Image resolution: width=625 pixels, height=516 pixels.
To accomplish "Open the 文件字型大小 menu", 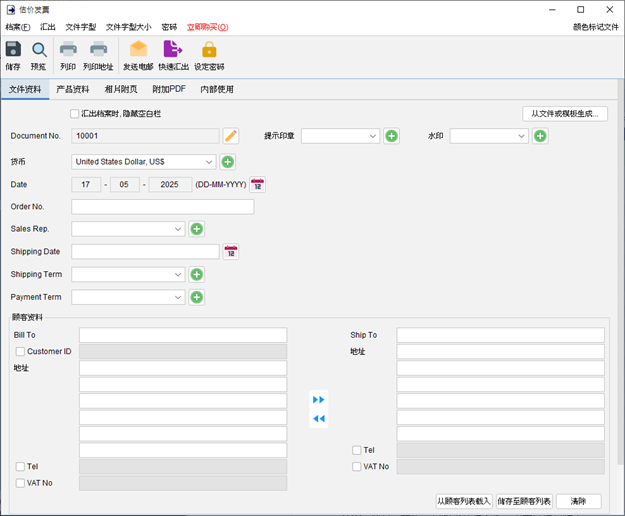I will point(128,27).
